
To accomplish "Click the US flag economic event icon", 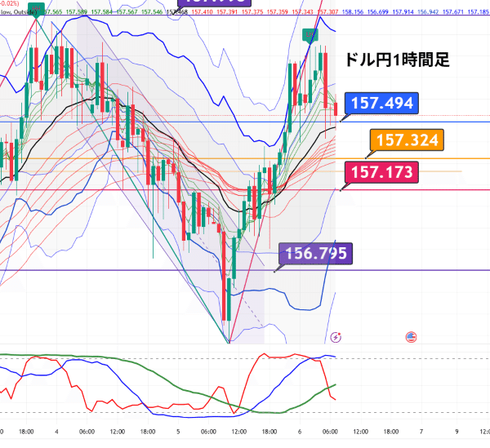I will [411, 336].
